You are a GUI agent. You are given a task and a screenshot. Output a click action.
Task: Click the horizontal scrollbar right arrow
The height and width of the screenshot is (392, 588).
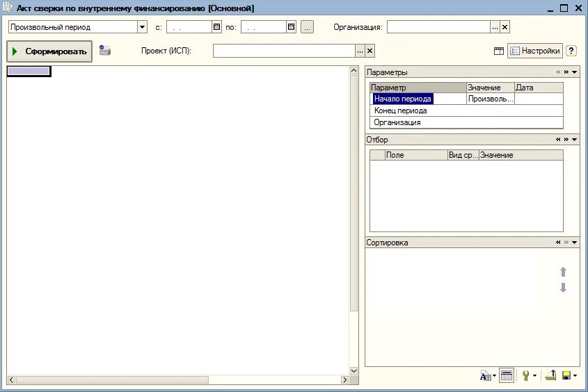tap(344, 379)
